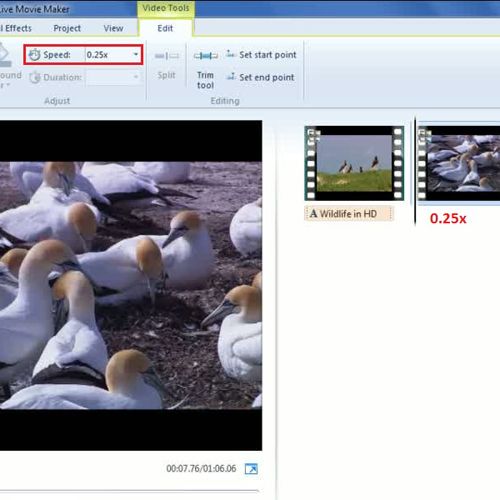The width and height of the screenshot is (500, 500).
Task: Open the Project tab
Action: pos(67,28)
